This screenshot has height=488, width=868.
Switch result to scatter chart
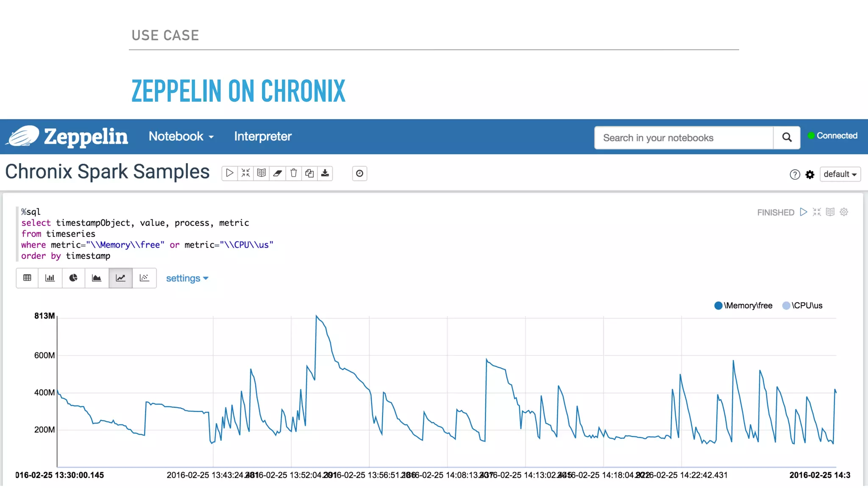[144, 278]
